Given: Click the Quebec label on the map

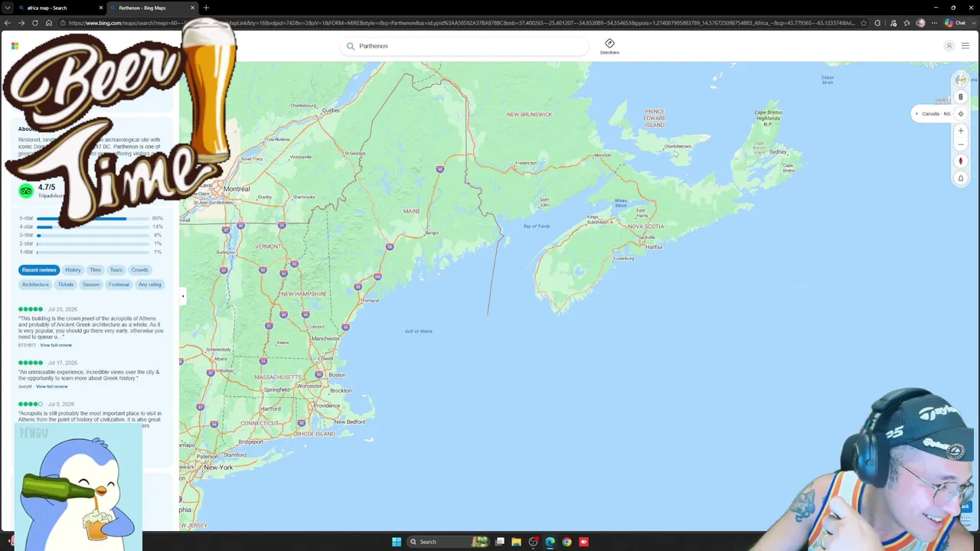Looking at the screenshot, I should coord(331,110).
